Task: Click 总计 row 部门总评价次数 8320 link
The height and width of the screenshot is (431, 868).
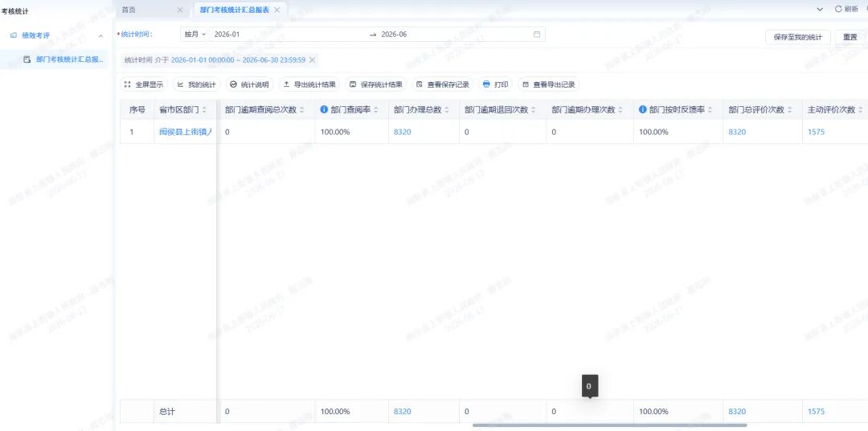Action: [x=737, y=412]
